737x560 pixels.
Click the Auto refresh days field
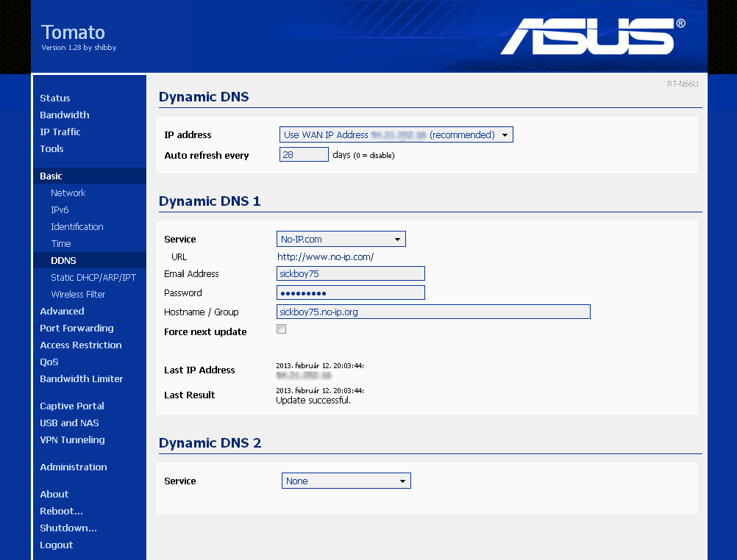coord(304,154)
